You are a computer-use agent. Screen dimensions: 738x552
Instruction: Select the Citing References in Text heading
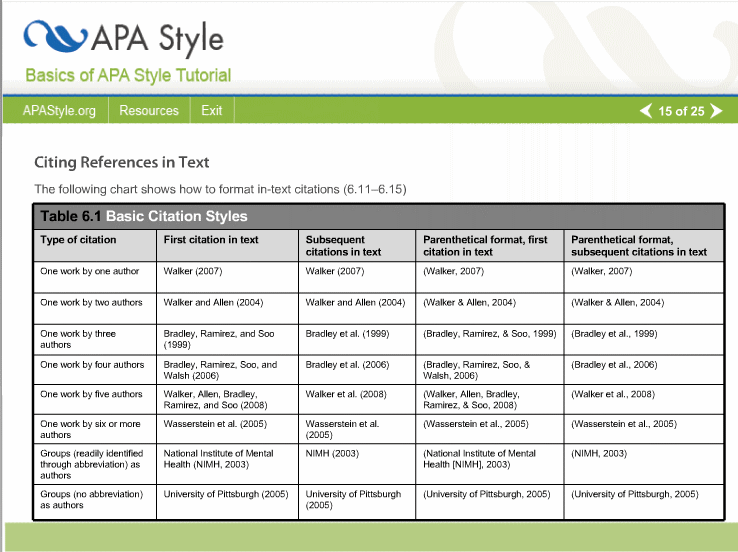(121, 162)
